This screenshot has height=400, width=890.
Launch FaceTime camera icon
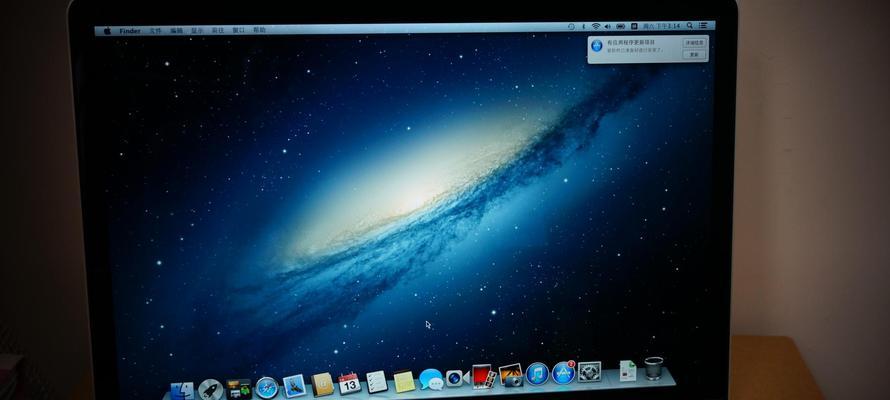click(457, 377)
